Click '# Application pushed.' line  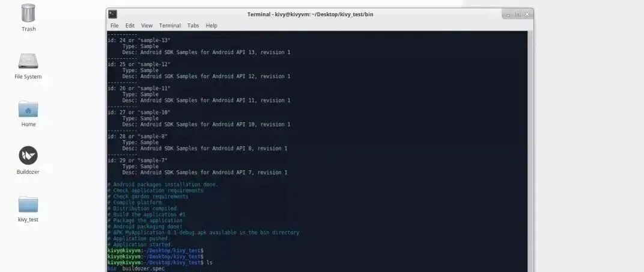(x=139, y=238)
